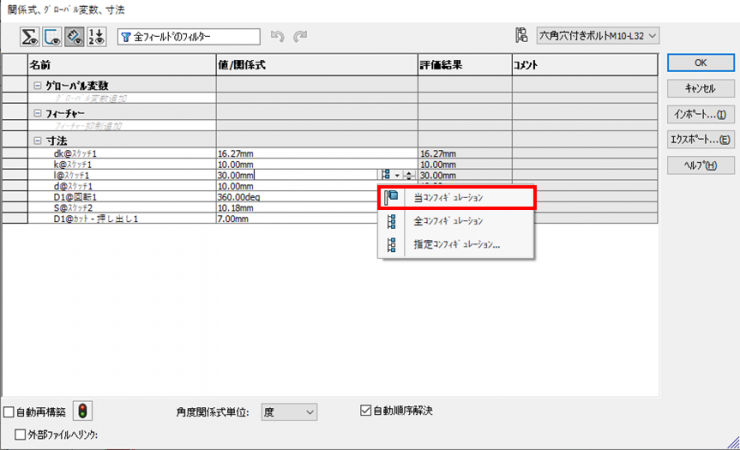Screen dimensions: 740x450
Task: Click the Ordered View icon
Action: coord(96,37)
